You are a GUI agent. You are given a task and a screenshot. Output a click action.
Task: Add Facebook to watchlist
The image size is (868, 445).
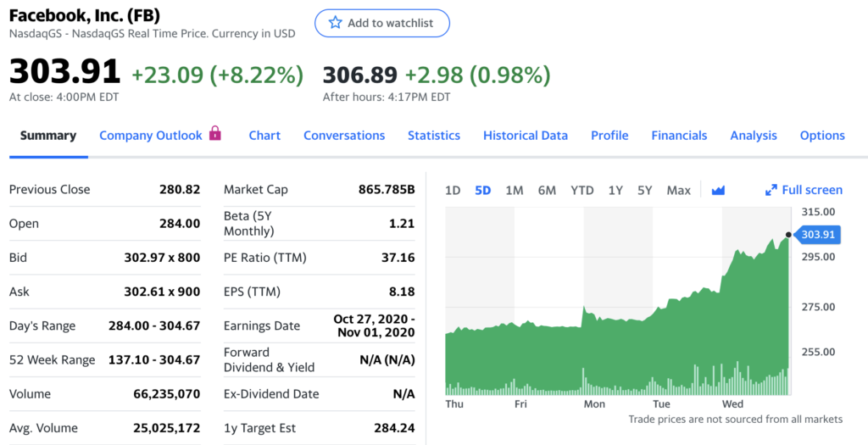click(382, 23)
